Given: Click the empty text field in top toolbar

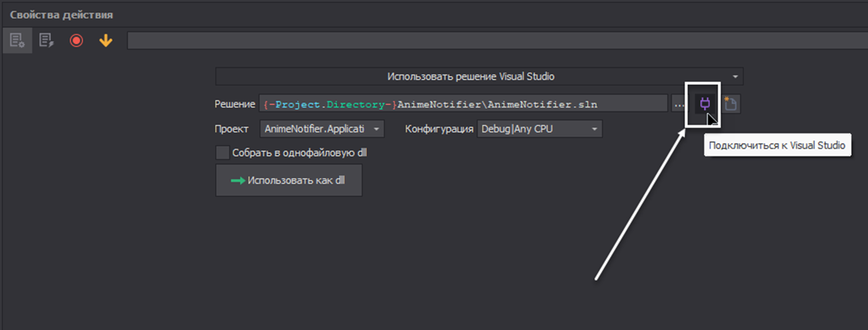Looking at the screenshot, I should [497, 40].
